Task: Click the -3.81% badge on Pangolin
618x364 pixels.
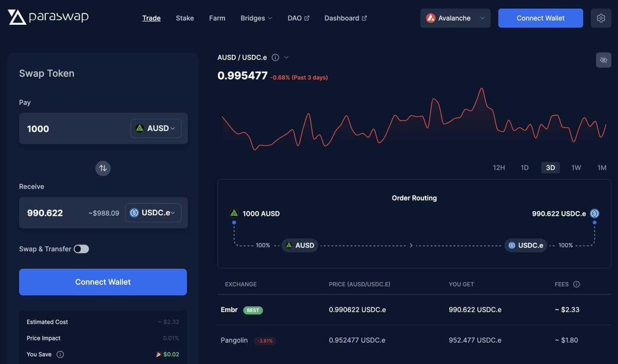Action: [x=264, y=341]
